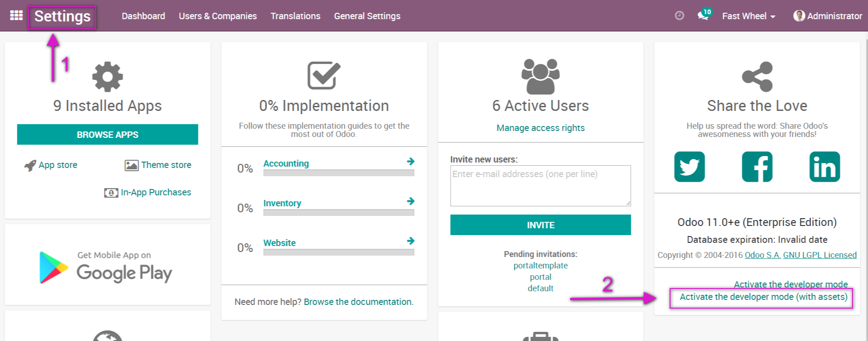868x341 pixels.
Task: Click the clock activities icon
Action: tap(679, 16)
